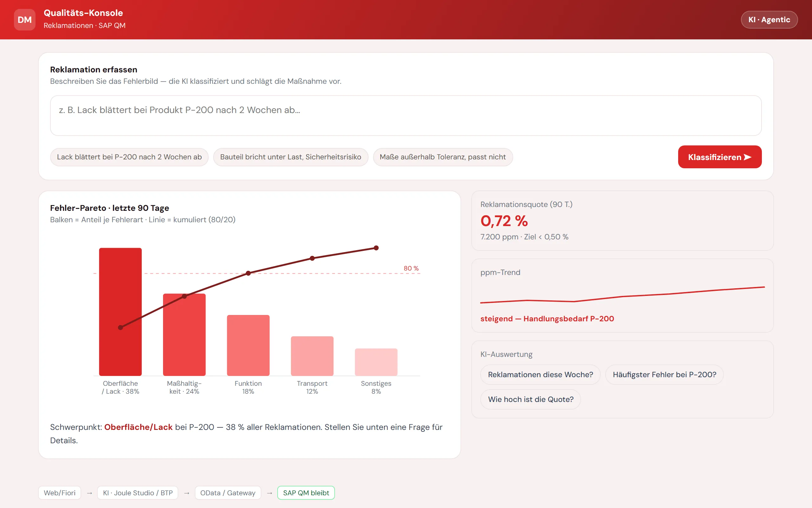The height and width of the screenshot is (508, 812).
Task: Click the Sonstiges 8% bar
Action: pos(376,362)
